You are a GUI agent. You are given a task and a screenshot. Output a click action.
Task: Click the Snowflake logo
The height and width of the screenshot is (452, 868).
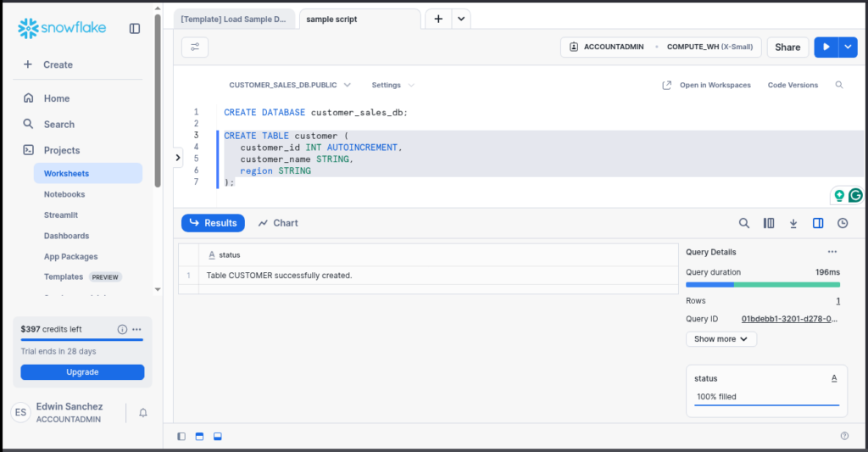pyautogui.click(x=61, y=28)
